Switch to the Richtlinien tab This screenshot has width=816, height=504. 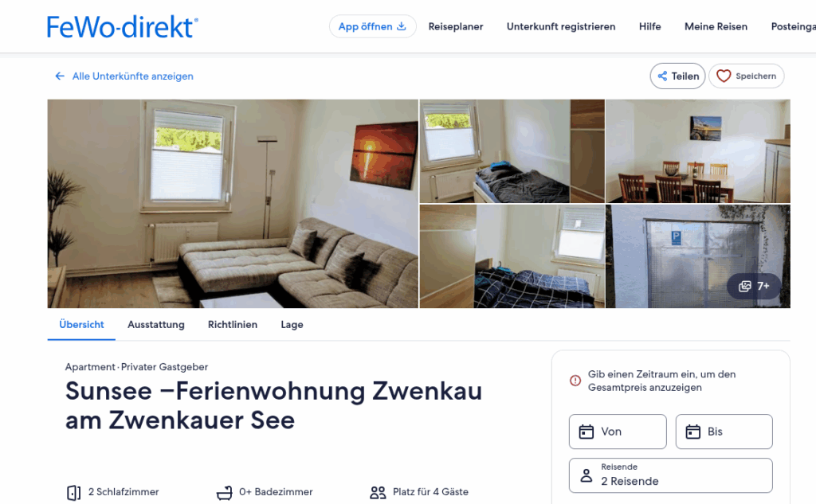[233, 325]
